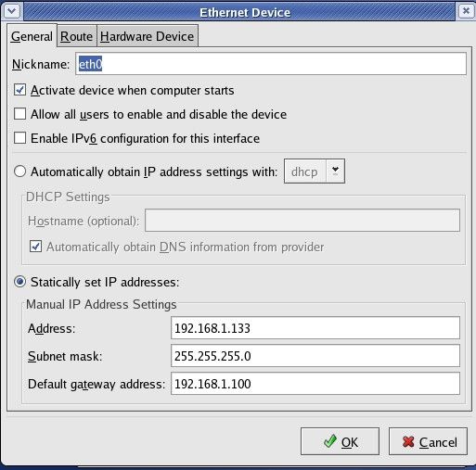
Task: Open the Hardware Device tab
Action: tap(148, 36)
